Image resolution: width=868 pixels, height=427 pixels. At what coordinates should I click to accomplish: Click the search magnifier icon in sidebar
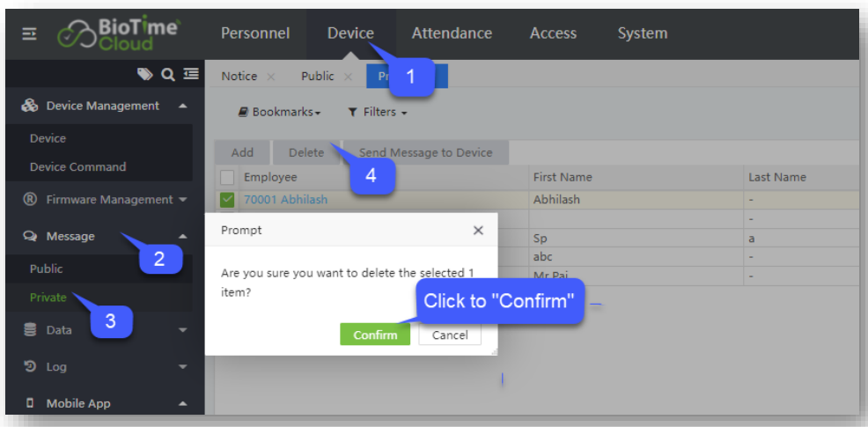coord(166,76)
